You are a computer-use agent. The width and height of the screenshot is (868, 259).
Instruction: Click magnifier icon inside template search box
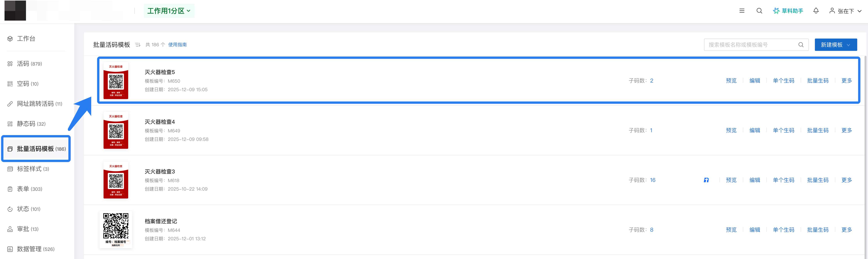[801, 45]
